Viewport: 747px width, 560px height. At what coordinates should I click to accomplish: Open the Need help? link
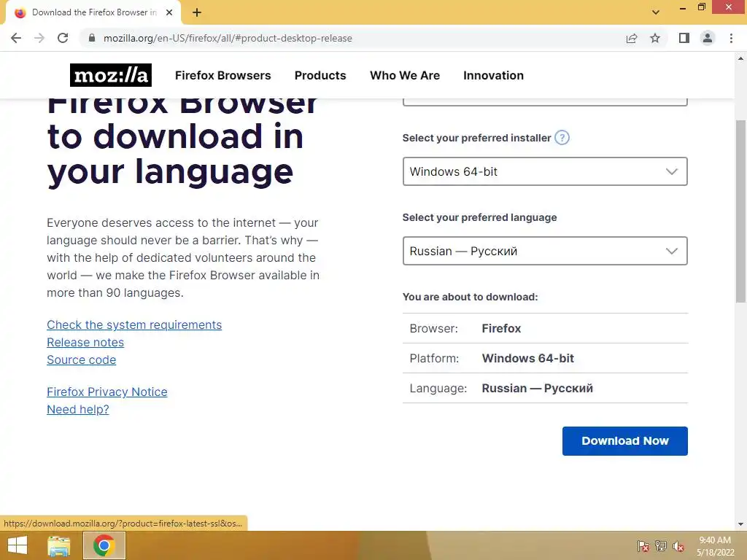tap(77, 410)
